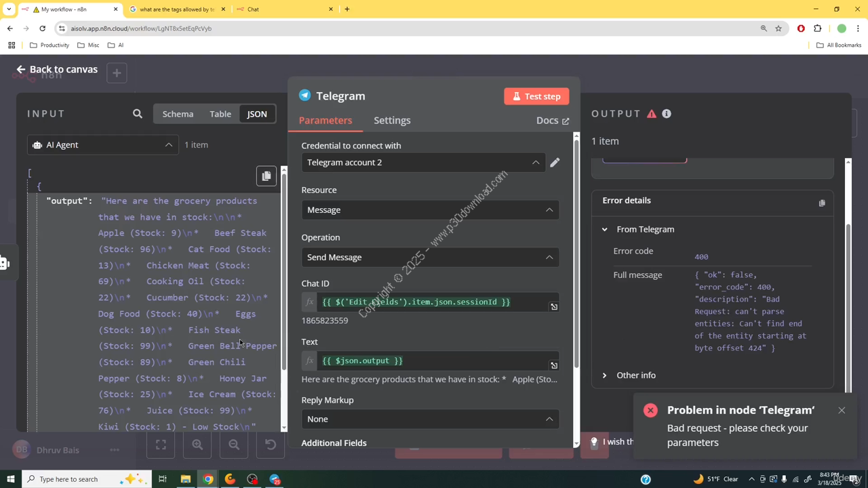Click the Back to canvas arrow
This screenshot has width=868, height=488.
pos(20,69)
